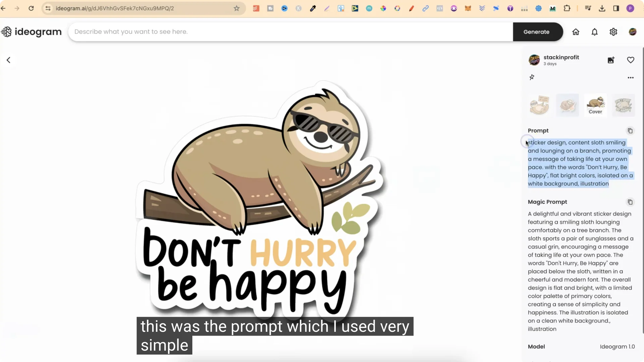Click the ideogram logo
Viewport: 644px width, 362px height.
(x=31, y=32)
